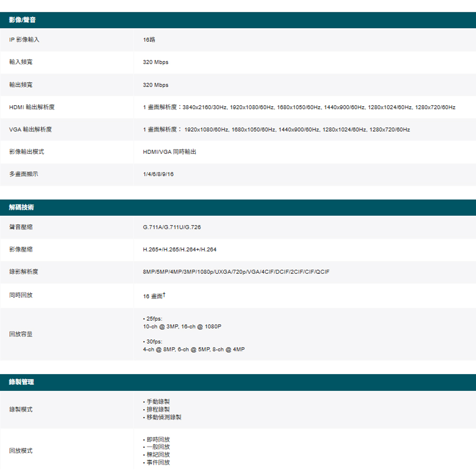Click the 輸入頻寬 320 Mbps value
The height and width of the screenshot is (476, 476).
(x=156, y=62)
